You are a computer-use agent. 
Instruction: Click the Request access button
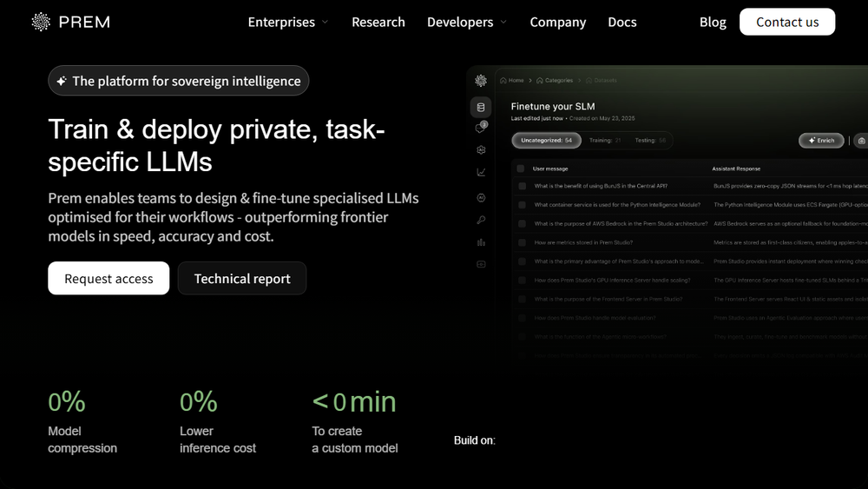coord(108,278)
